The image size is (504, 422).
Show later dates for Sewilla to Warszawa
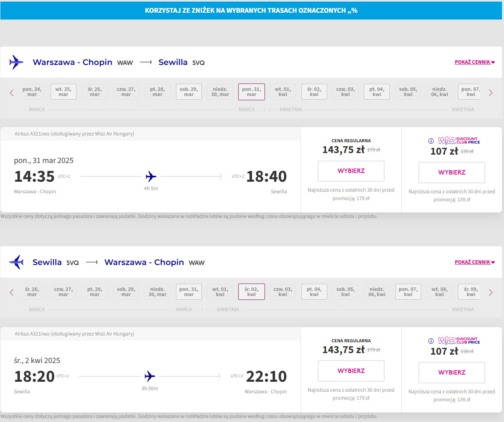click(x=490, y=292)
